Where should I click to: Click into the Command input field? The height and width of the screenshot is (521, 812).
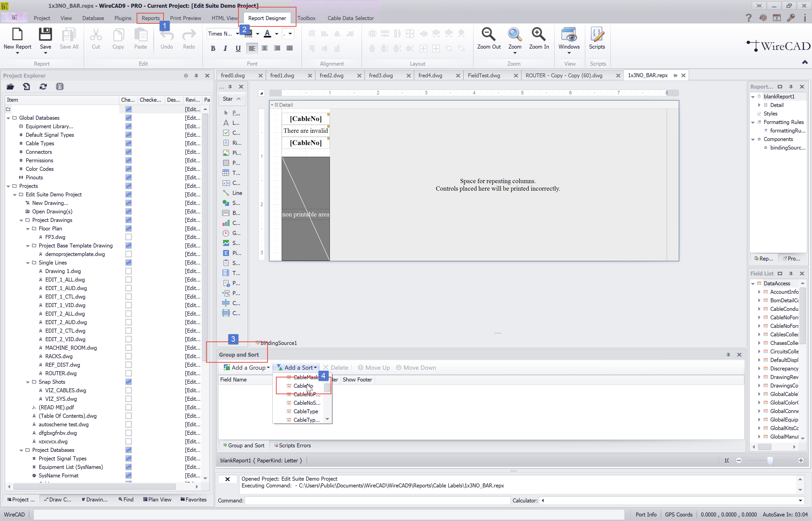coord(377,500)
